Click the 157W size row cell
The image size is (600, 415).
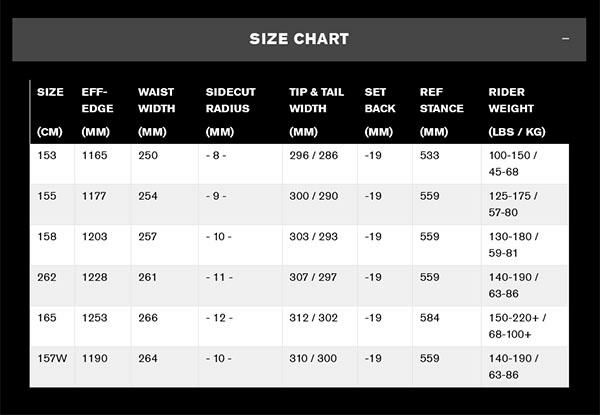52,358
